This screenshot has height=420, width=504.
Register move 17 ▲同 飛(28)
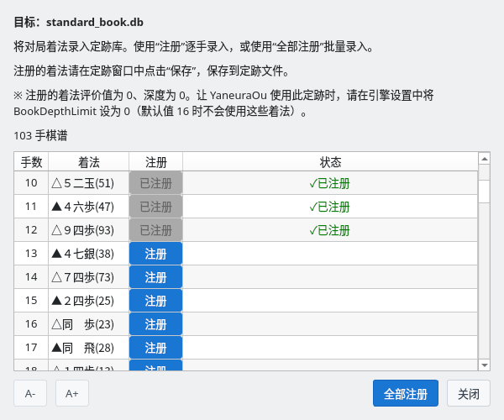click(x=156, y=348)
